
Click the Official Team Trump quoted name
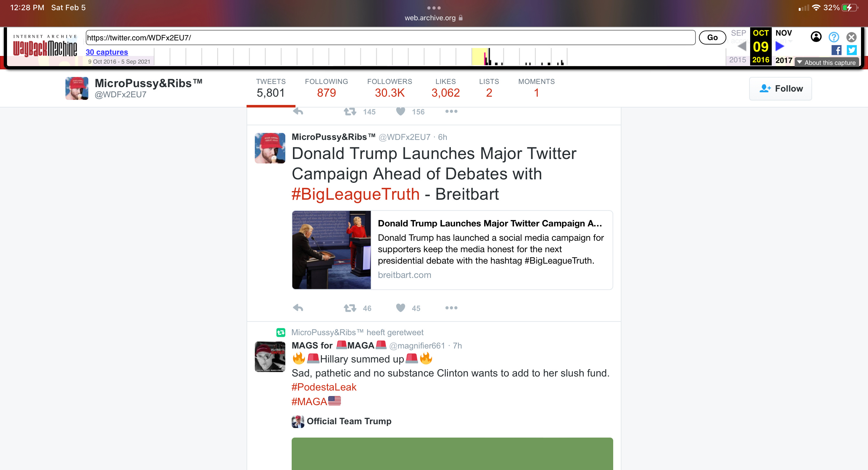point(349,421)
